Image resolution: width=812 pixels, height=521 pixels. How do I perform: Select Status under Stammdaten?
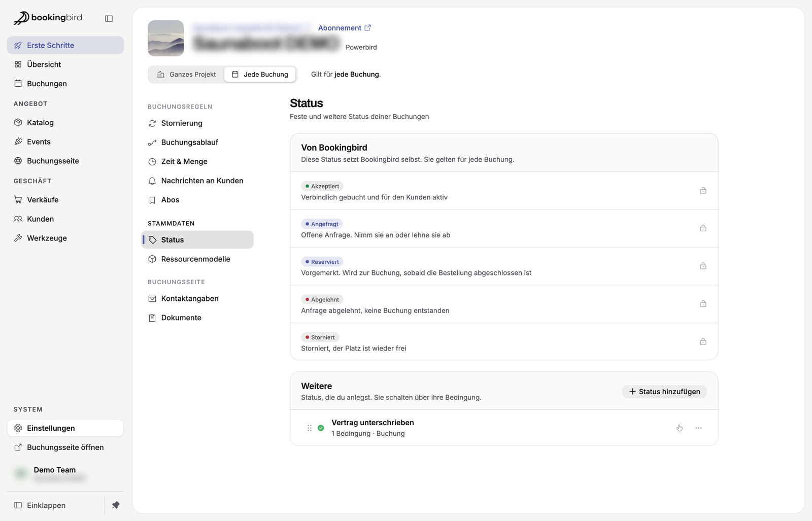point(197,240)
